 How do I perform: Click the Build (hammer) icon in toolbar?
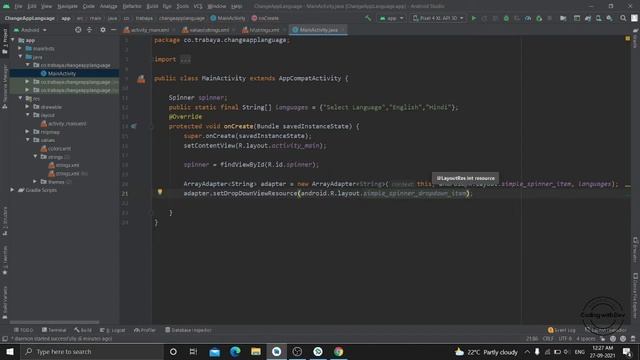pyautogui.click(x=368, y=18)
